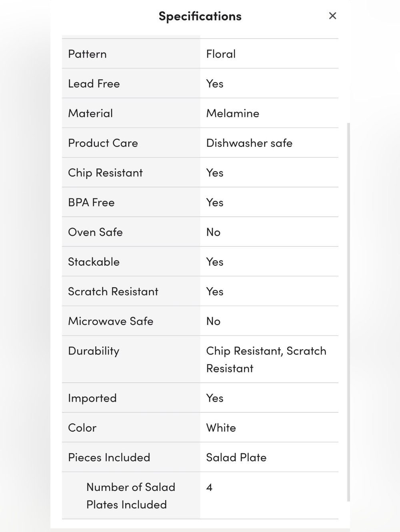Click the vertical scrollbar thumb

click(348, 312)
